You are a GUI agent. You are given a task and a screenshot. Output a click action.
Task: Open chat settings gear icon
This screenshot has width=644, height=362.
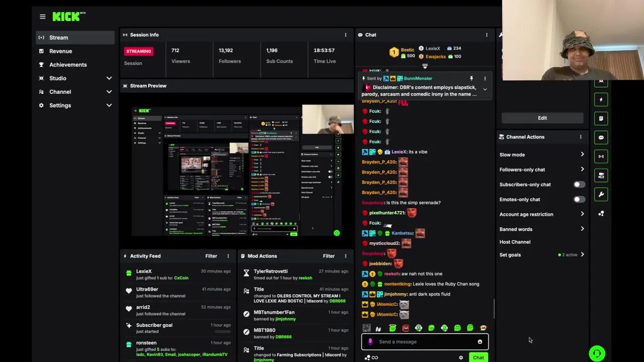tap(461, 357)
